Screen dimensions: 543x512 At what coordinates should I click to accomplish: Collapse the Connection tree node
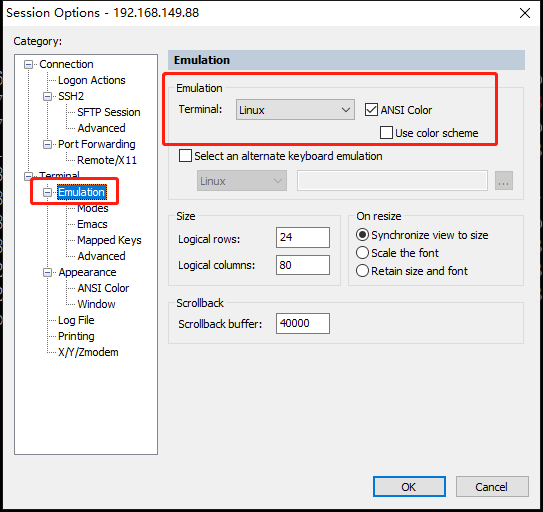coord(28,64)
